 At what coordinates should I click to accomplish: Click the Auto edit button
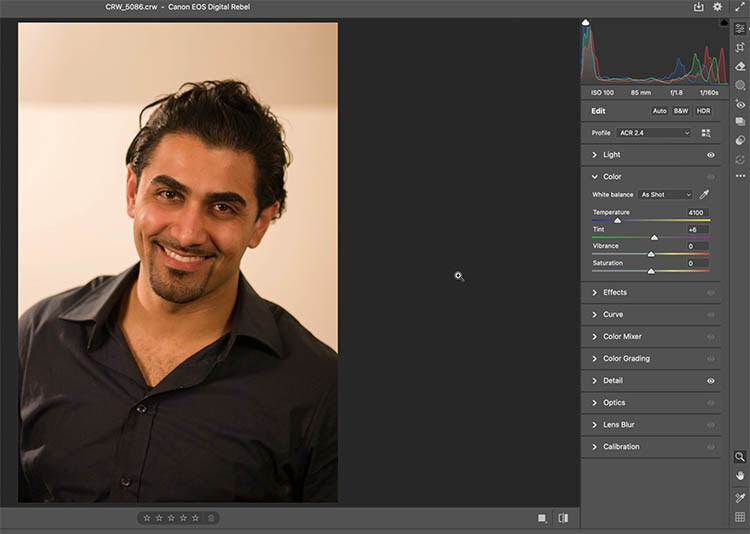(660, 111)
